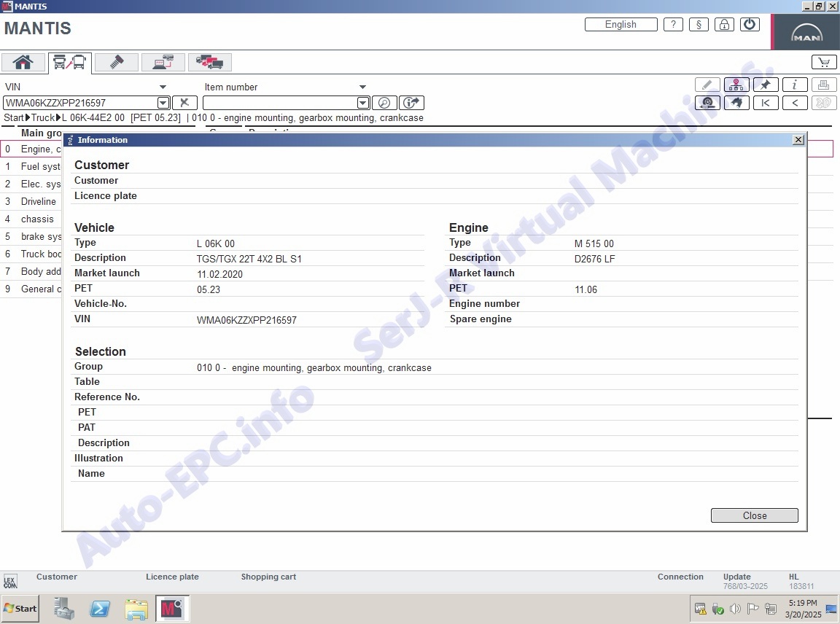The width and height of the screenshot is (840, 624).
Task: Click the L 06K-44E2 00 breadcrumb
Action: point(93,118)
